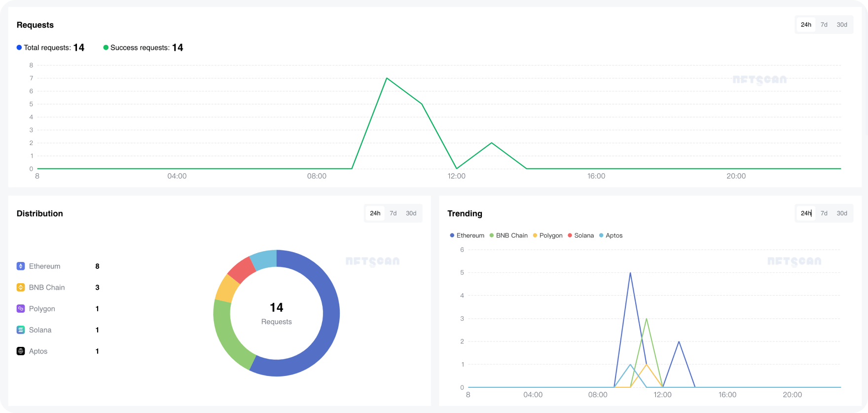Viewport: 868px width, 413px height.
Task: Click the BNB Chain icon in Distribution
Action: [x=21, y=287]
